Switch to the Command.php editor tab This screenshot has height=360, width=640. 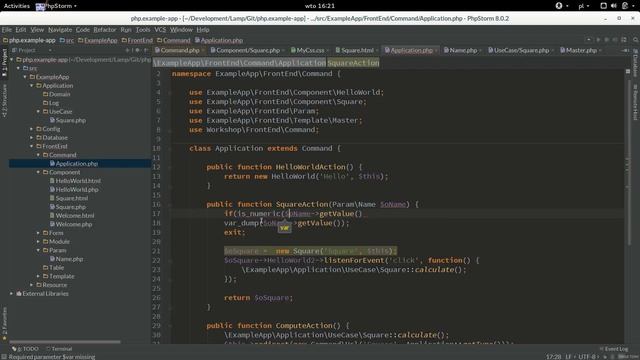click(x=180, y=50)
